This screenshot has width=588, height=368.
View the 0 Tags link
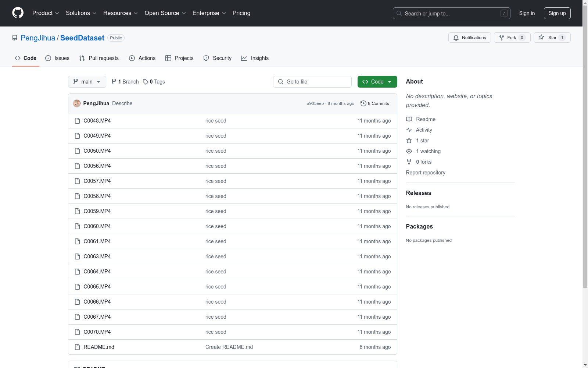click(154, 82)
